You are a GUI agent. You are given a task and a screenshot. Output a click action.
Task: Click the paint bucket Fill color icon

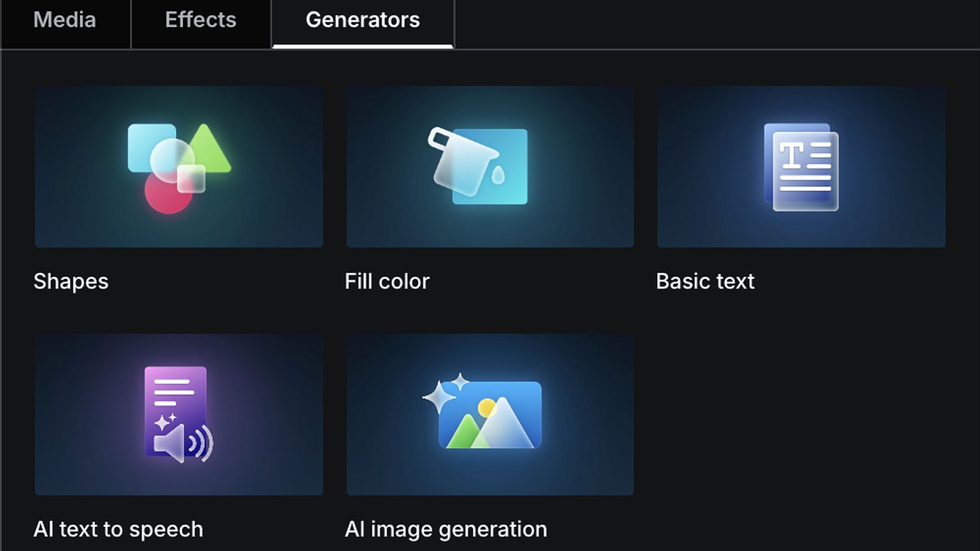click(477, 166)
